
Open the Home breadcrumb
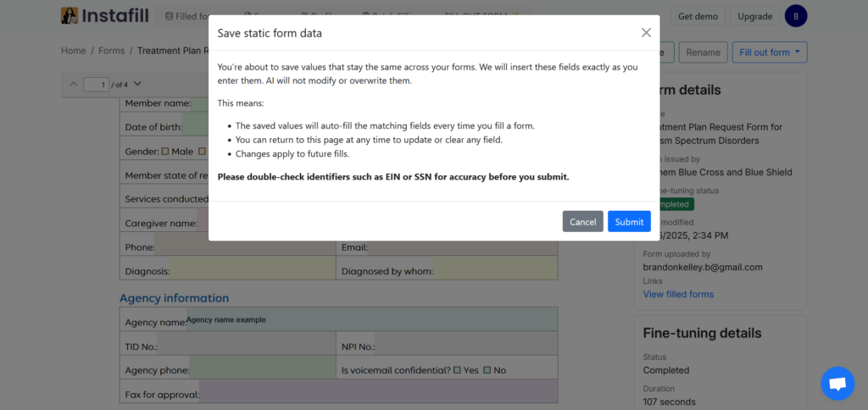(74, 51)
